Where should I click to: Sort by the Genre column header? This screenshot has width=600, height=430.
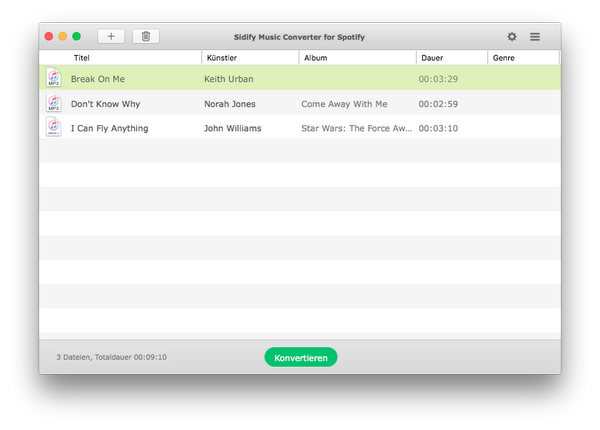click(x=504, y=58)
